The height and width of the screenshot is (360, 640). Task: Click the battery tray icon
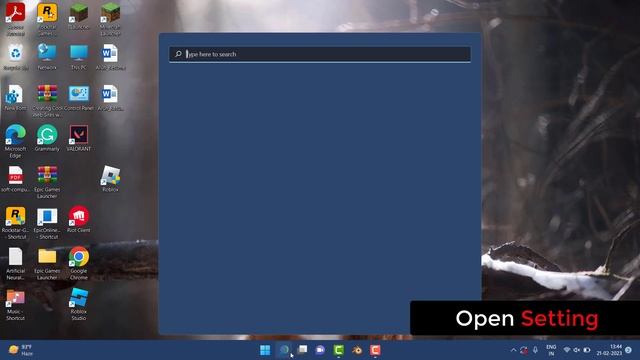click(x=587, y=350)
